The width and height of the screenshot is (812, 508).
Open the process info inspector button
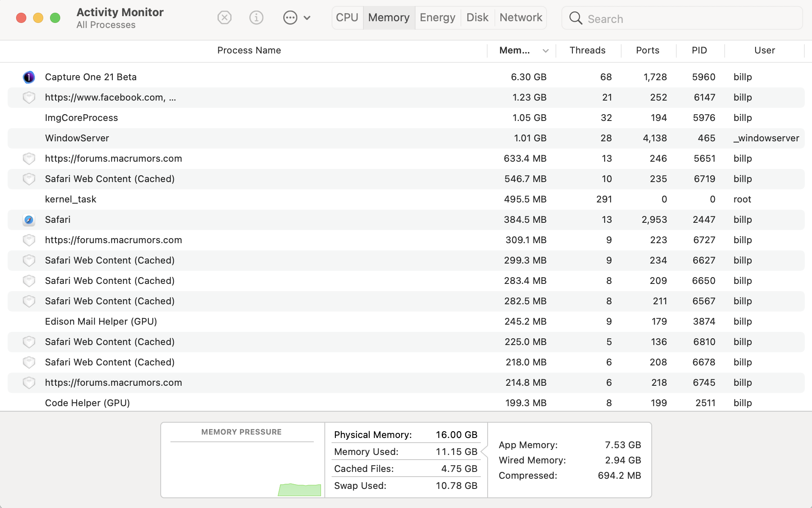point(256,18)
